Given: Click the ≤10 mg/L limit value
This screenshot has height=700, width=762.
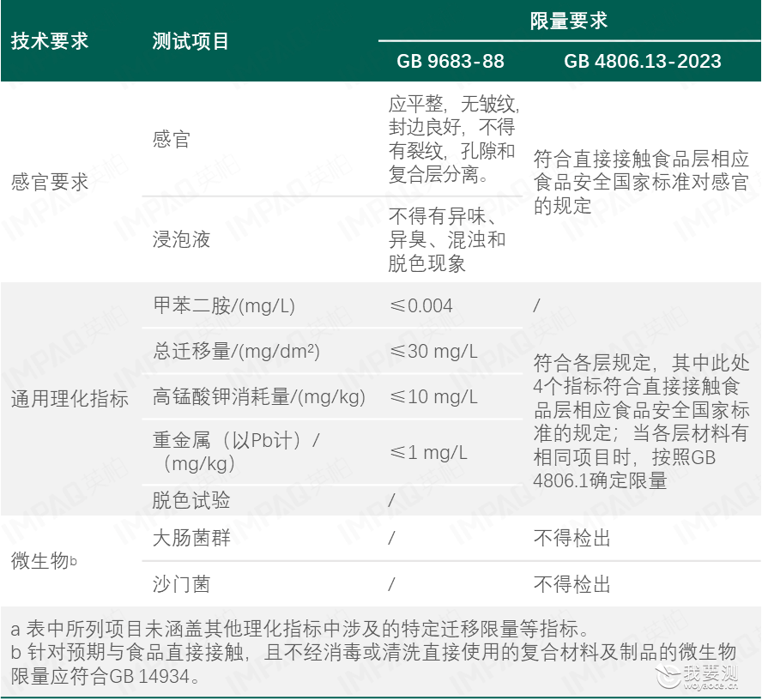Looking at the screenshot, I should [433, 397].
